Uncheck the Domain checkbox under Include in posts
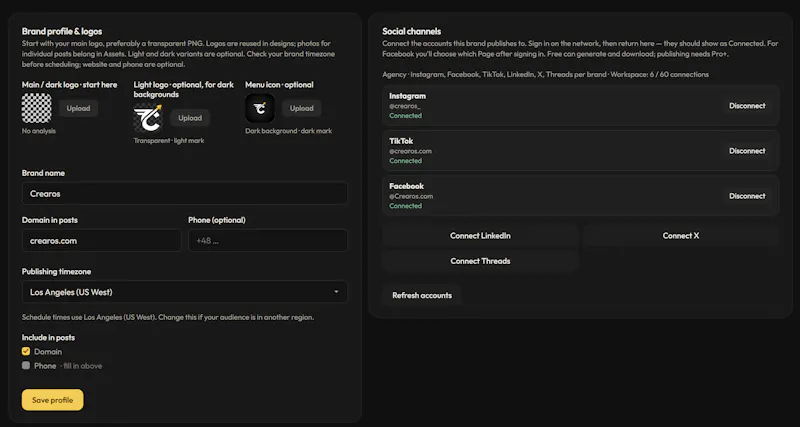800x427 pixels. click(26, 351)
